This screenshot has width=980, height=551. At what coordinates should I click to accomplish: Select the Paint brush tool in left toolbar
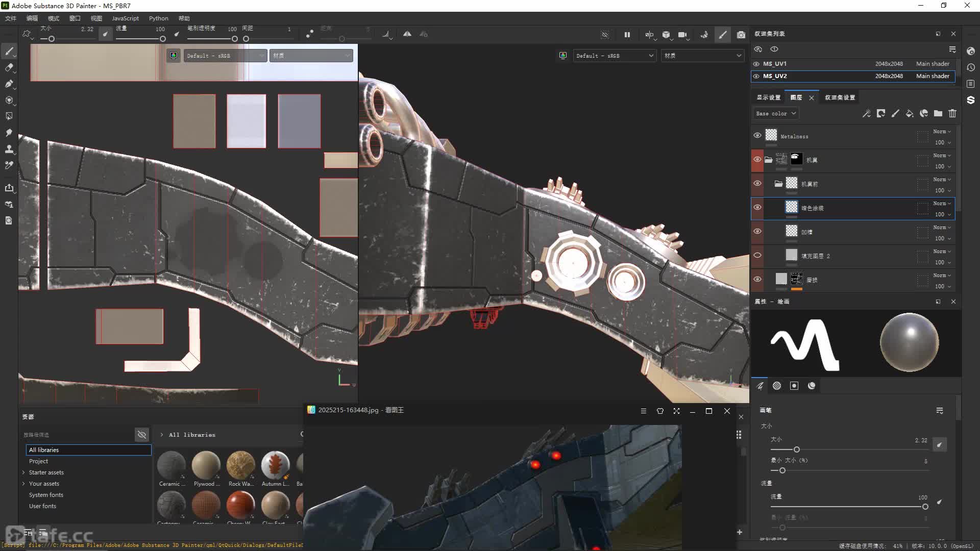click(9, 51)
